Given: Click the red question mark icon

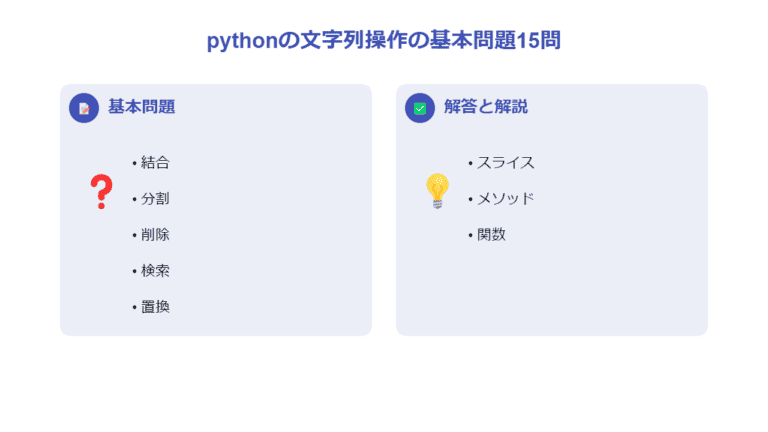Looking at the screenshot, I should [101, 192].
